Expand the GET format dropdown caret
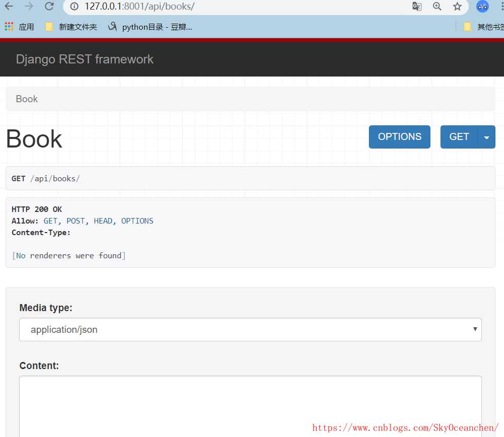This screenshot has width=504, height=437. pos(487,137)
